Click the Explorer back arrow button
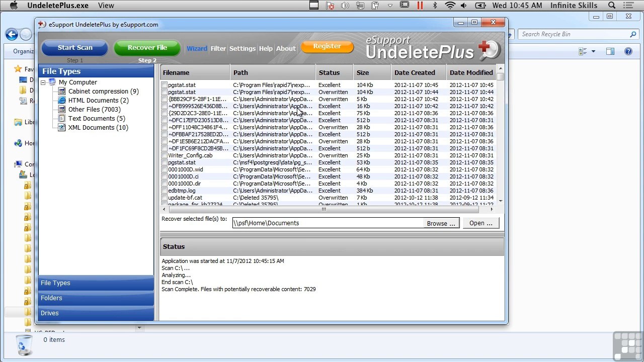 pyautogui.click(x=12, y=34)
